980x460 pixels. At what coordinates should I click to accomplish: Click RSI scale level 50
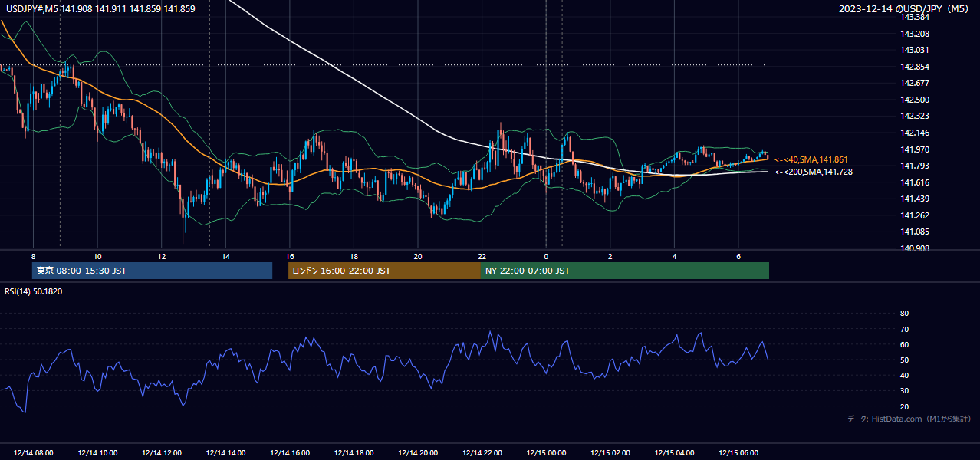click(904, 360)
